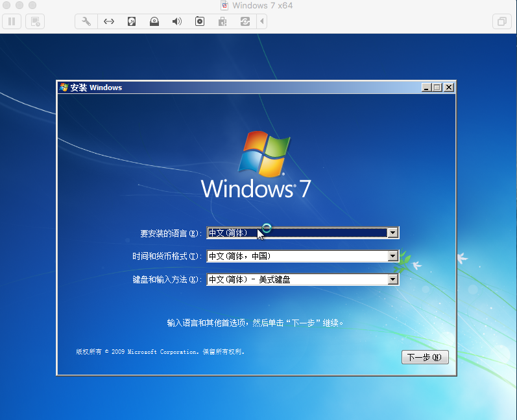The image size is (517, 420).
Task: Click the 时间和货币格式 label
Action: coord(167,256)
